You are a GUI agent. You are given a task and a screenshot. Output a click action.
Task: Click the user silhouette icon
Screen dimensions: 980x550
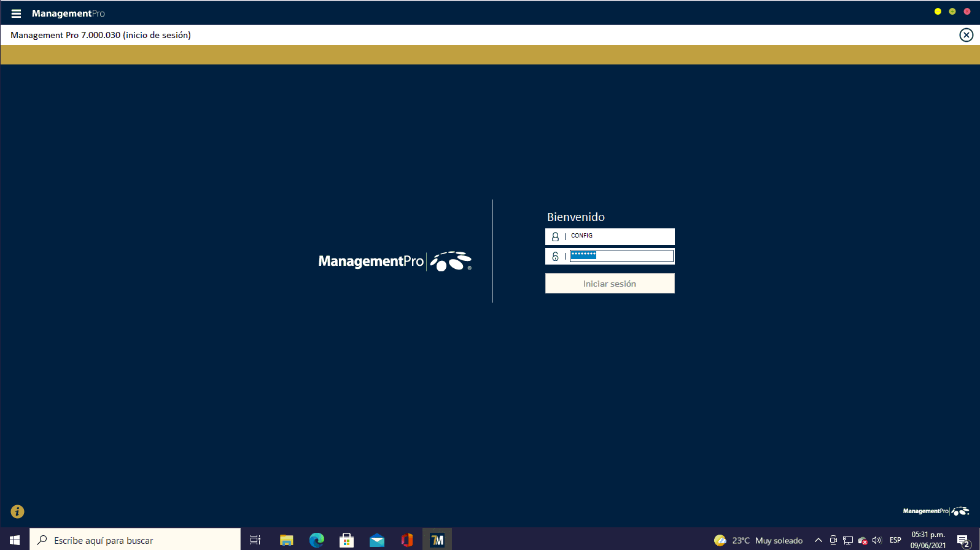555,236
